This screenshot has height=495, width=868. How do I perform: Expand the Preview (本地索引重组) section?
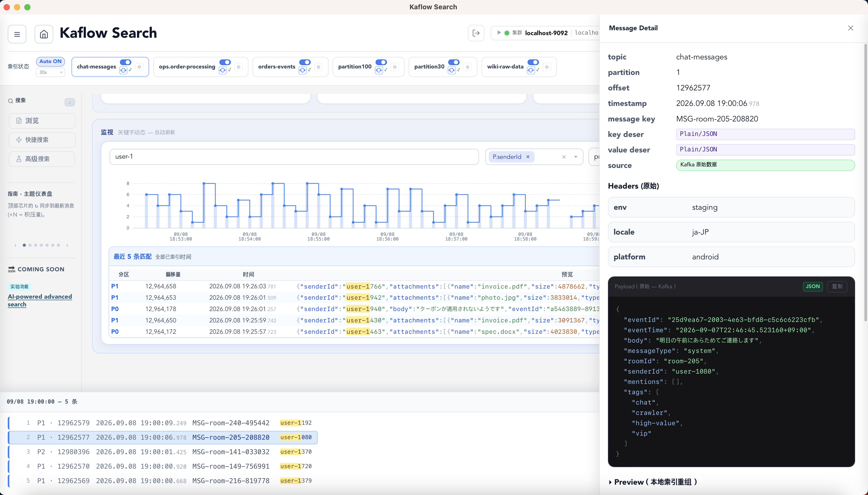click(x=653, y=482)
